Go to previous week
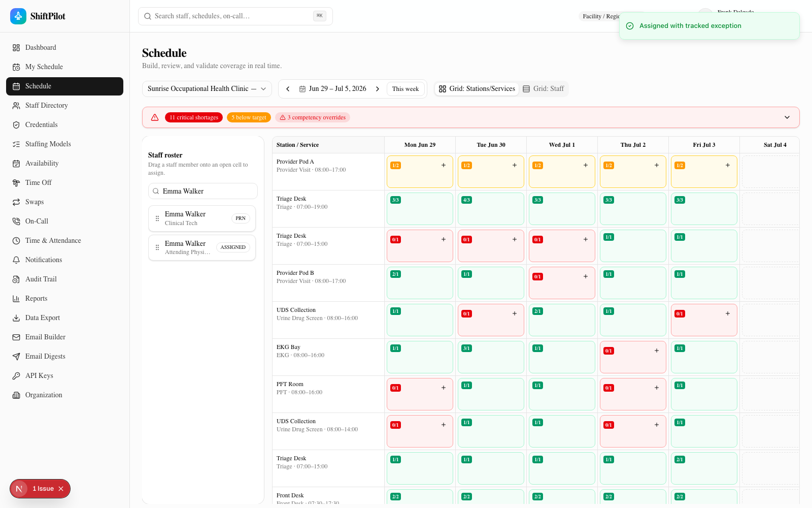 click(x=288, y=89)
